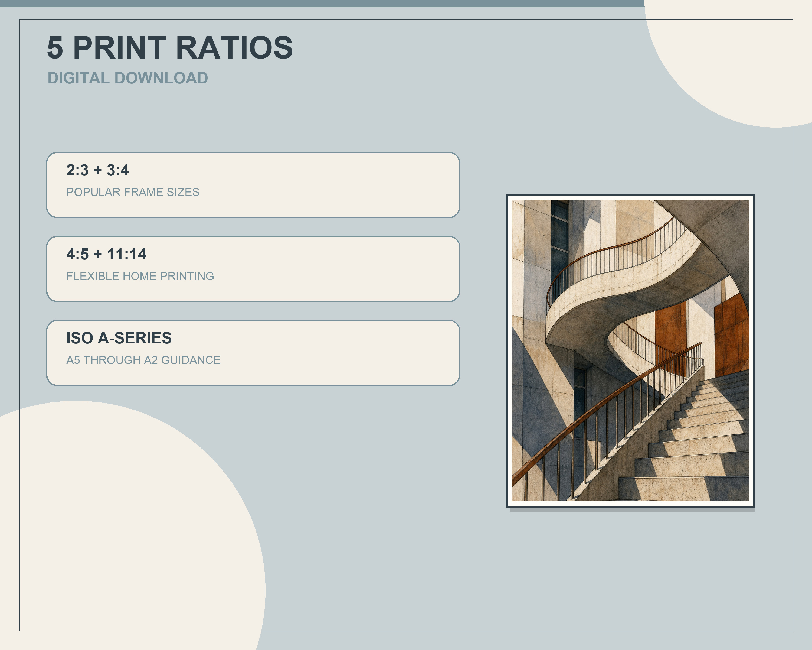Click the "5 PRINT RATIOS" heading

[169, 47]
